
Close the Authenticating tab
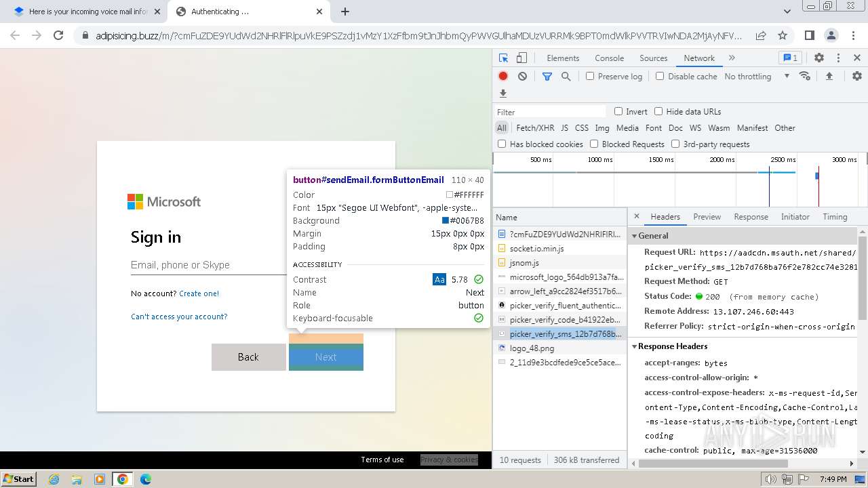coord(320,12)
